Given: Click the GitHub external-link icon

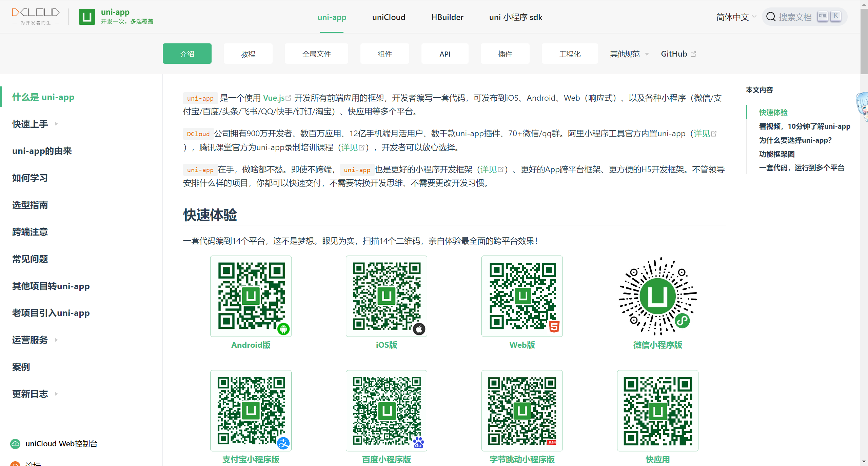Looking at the screenshot, I should pos(694,54).
